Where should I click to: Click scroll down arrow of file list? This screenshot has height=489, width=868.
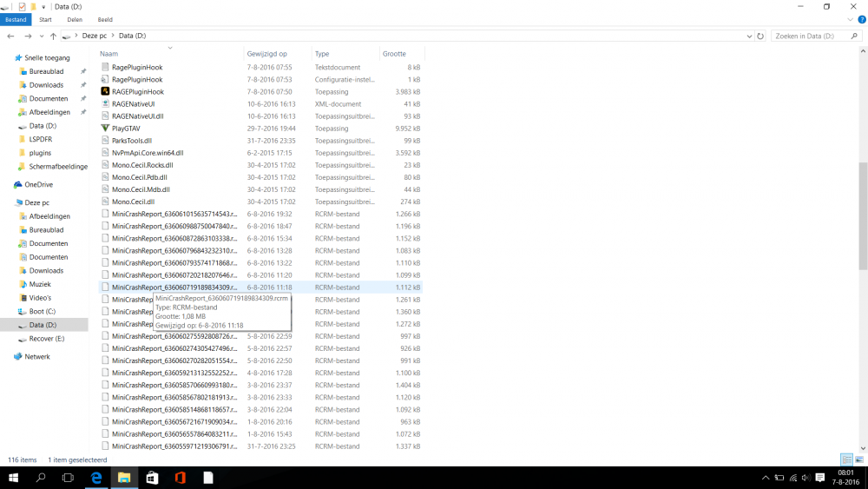point(863,448)
